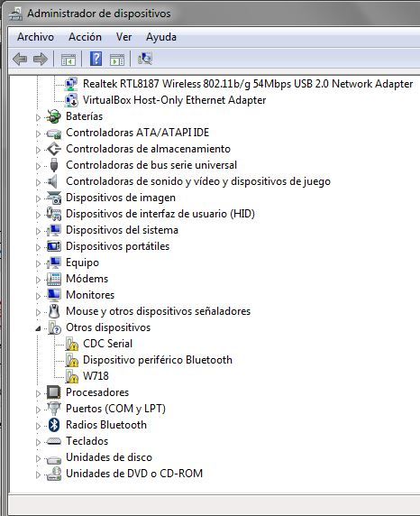Expand the Procesadores node

38,393
